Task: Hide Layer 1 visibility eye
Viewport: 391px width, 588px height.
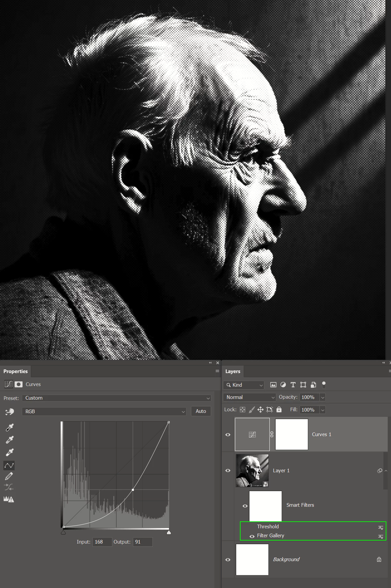Action: [x=228, y=471]
